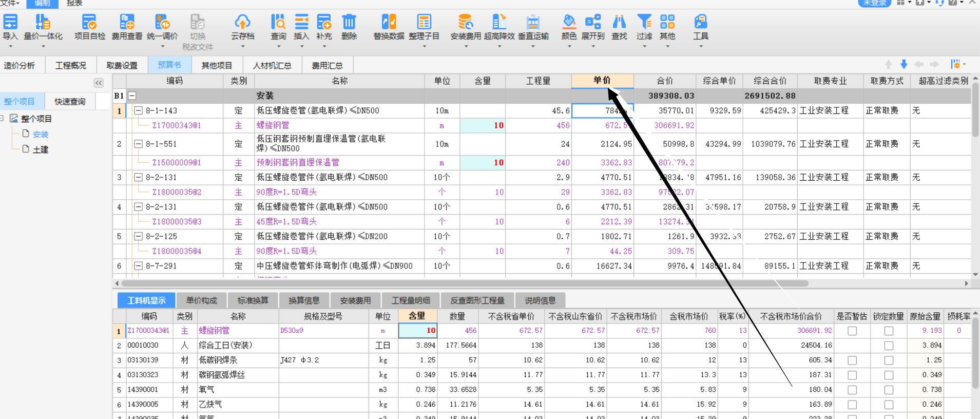Open the 其他 other tools icon

coord(667,23)
